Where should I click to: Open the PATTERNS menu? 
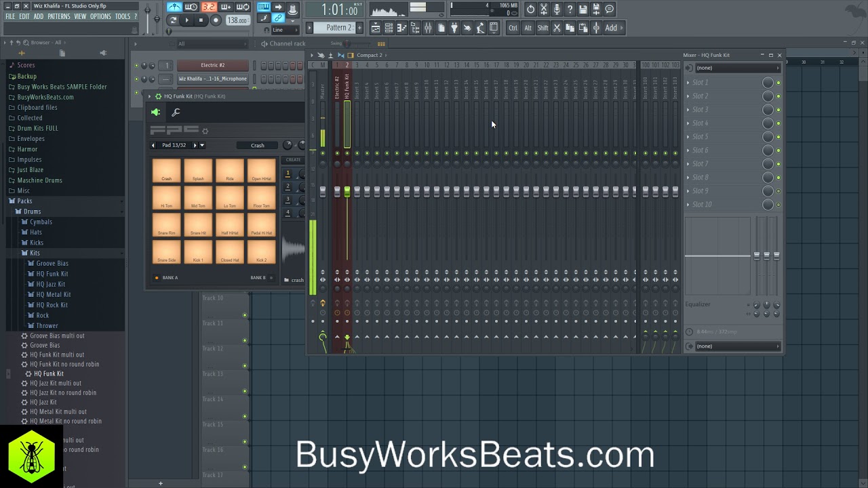pos(59,16)
